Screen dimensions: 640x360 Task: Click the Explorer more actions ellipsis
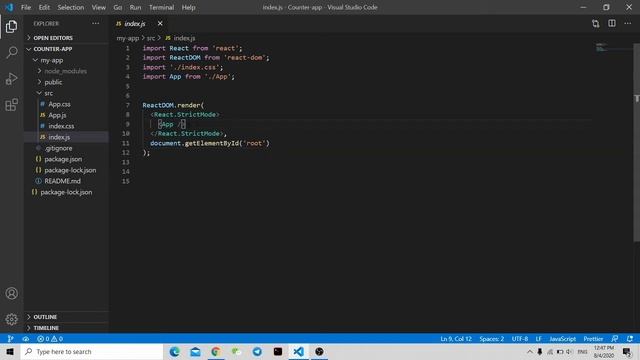96,24
